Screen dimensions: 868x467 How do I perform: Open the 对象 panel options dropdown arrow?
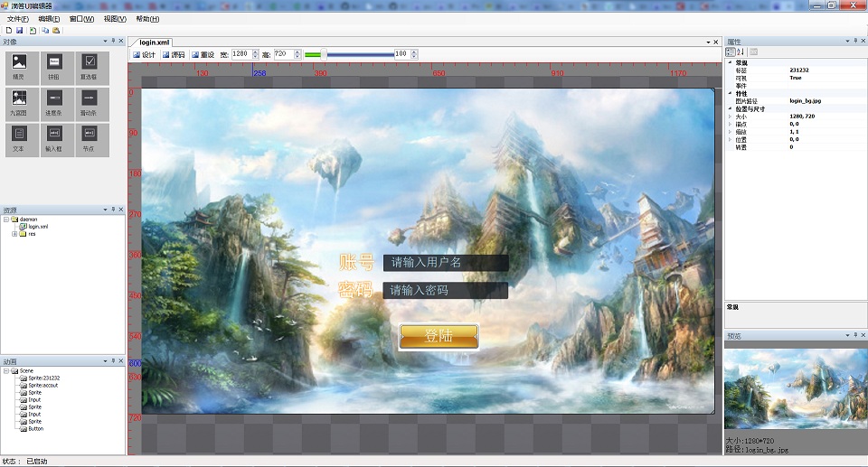(x=105, y=41)
